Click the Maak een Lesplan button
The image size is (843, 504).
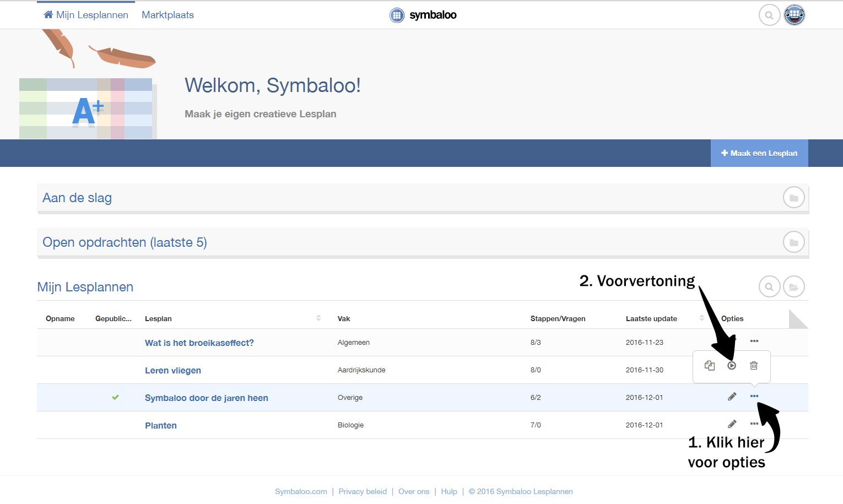[x=759, y=153]
